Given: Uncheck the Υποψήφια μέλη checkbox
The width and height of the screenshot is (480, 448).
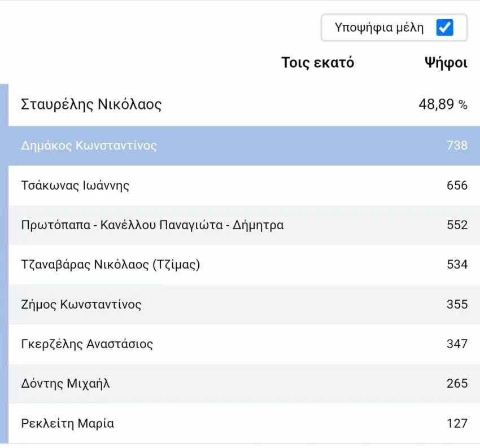Looking at the screenshot, I should (444, 28).
